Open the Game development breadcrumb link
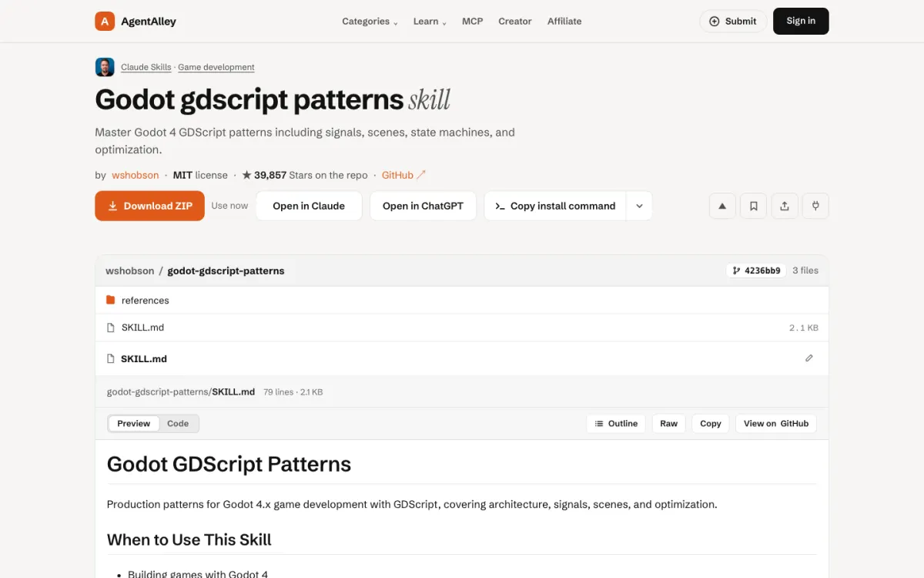924x578 pixels. (216, 67)
